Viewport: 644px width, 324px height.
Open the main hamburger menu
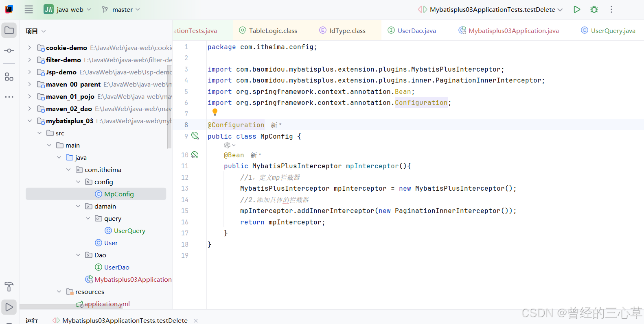point(28,9)
